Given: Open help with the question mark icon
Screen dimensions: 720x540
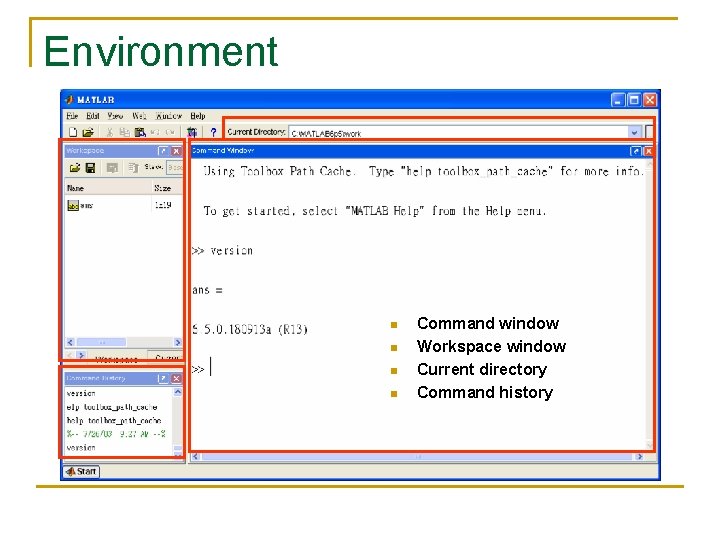Looking at the screenshot, I should (213, 132).
